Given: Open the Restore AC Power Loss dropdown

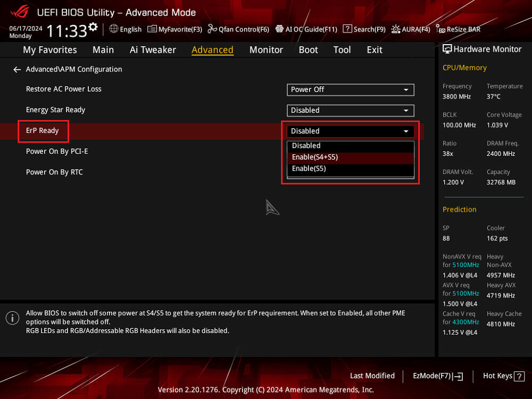Looking at the screenshot, I should [x=351, y=89].
